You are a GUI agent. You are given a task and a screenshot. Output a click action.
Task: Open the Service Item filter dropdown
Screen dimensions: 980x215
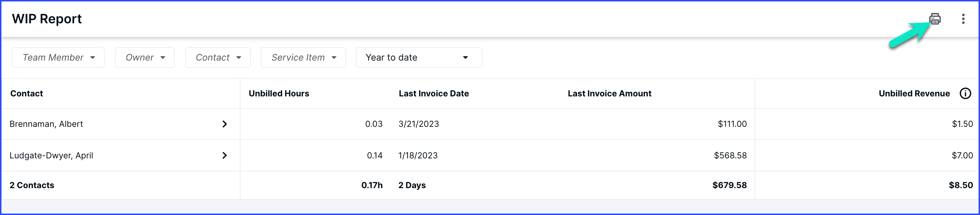303,57
